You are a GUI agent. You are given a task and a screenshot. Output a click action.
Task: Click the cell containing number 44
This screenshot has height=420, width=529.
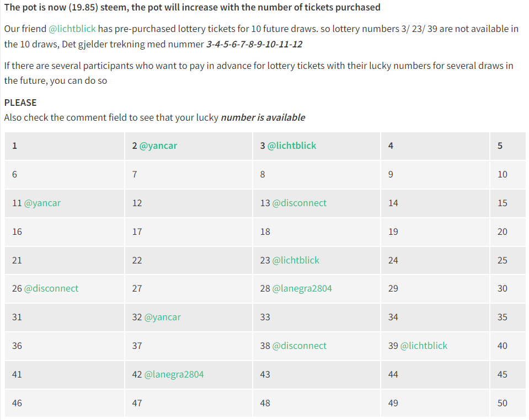click(x=435, y=374)
